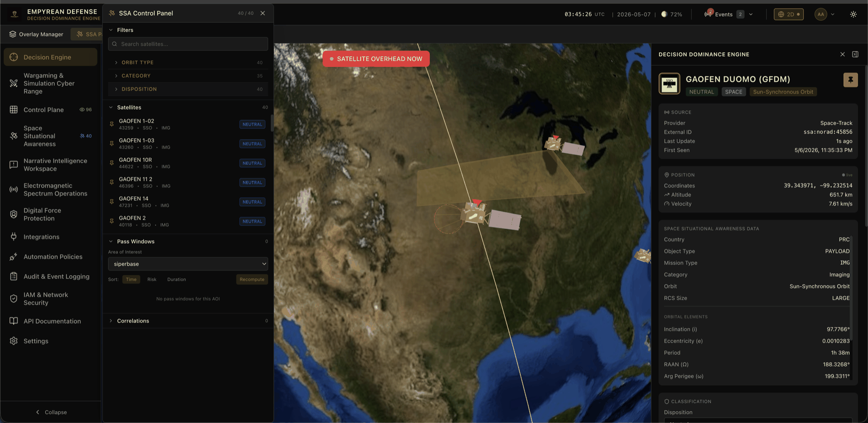The width and height of the screenshot is (868, 423).
Task: Expand DISPOSITION filter
Action: coord(188,89)
